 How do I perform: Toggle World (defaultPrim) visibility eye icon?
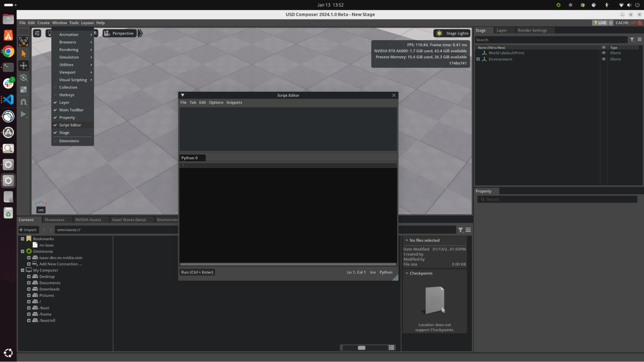(604, 53)
